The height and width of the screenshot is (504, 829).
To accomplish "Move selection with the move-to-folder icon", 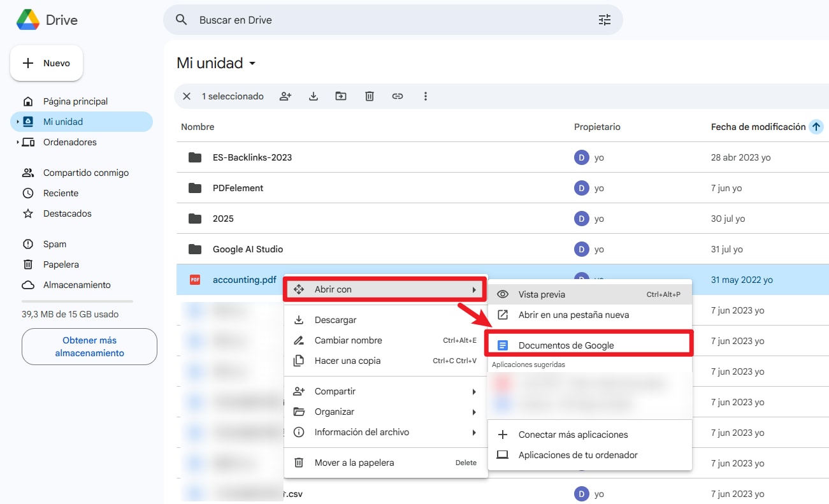I will tap(340, 96).
